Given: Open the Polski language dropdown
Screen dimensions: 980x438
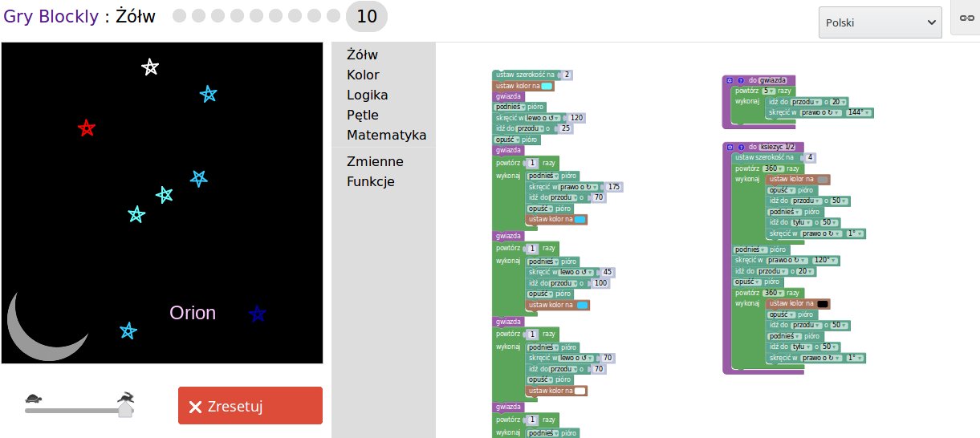Looking at the screenshot, I should point(880,22).
